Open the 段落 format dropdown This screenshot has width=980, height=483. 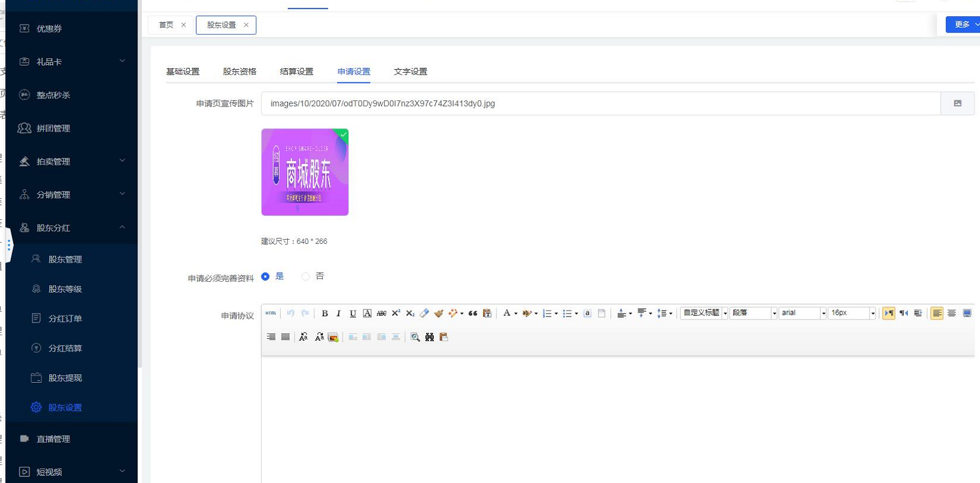pos(775,313)
